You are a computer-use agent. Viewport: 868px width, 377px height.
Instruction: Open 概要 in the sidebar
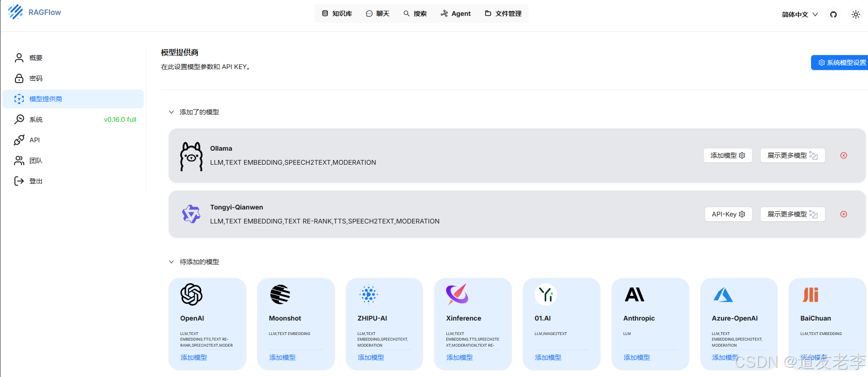73,58
